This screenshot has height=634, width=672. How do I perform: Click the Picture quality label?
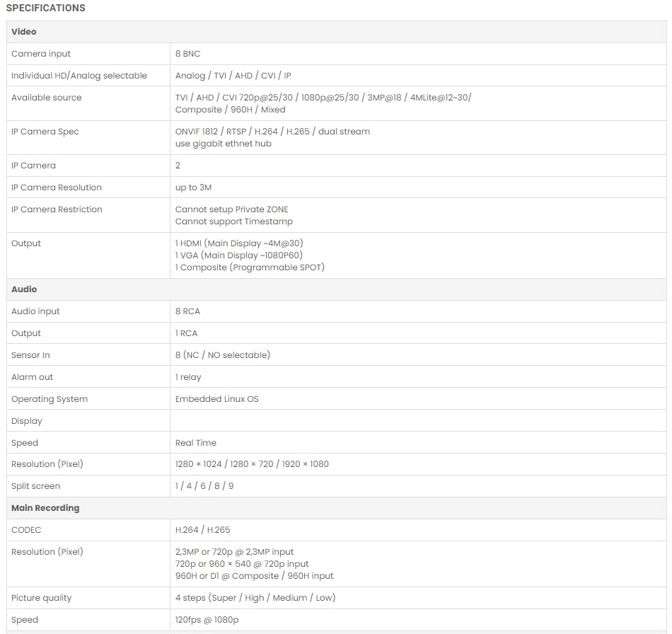pyautogui.click(x=42, y=598)
